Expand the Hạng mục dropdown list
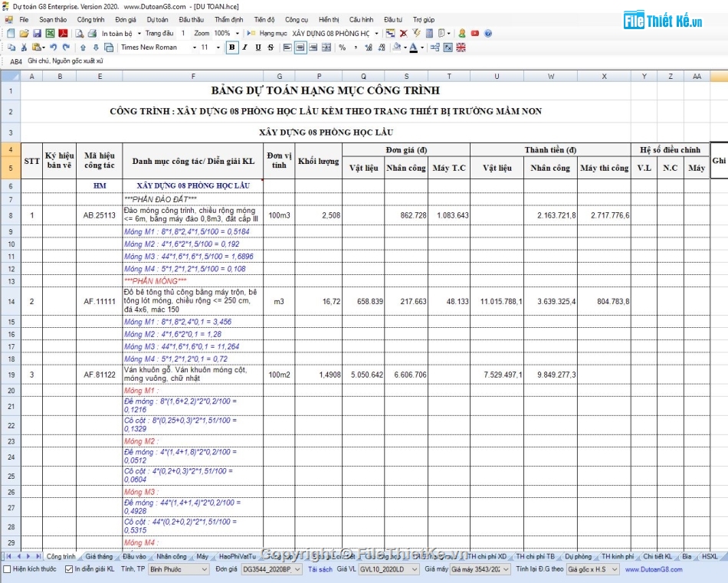Viewport: 728px width, 583px height. pyautogui.click(x=376, y=34)
